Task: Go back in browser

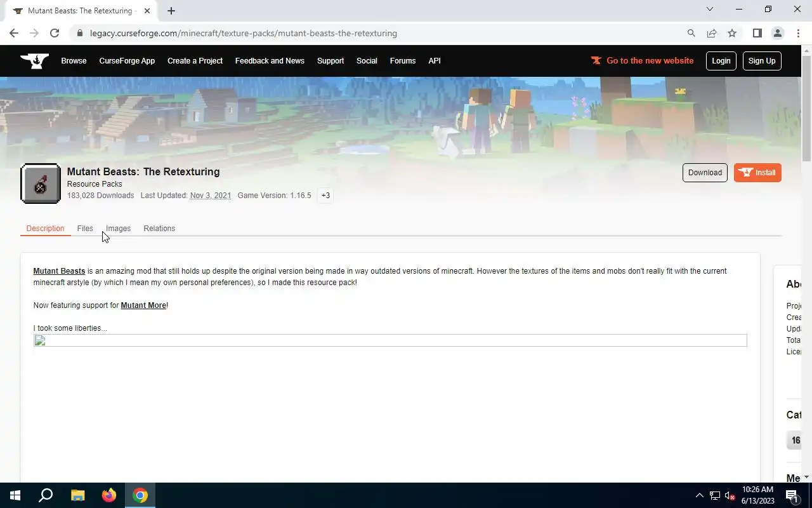Action: click(x=14, y=33)
